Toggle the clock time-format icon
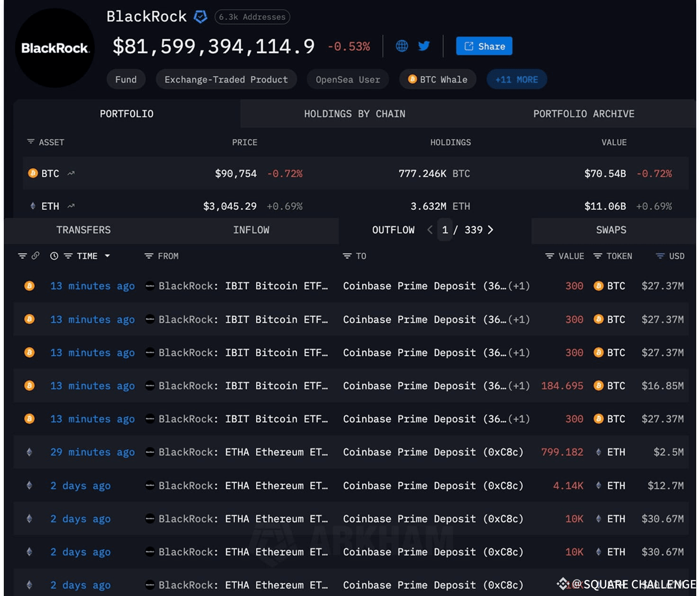The width and height of the screenshot is (700, 596). (x=54, y=256)
